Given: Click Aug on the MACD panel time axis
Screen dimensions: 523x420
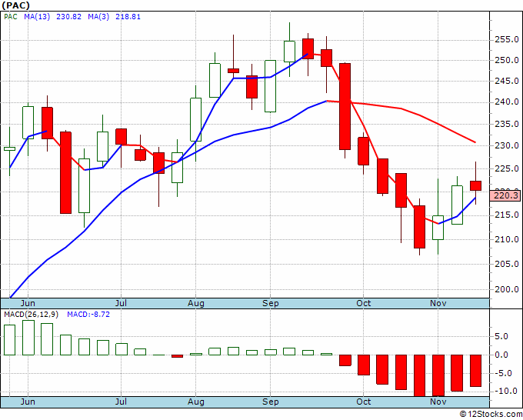Looking at the screenshot, I should click(x=196, y=402).
